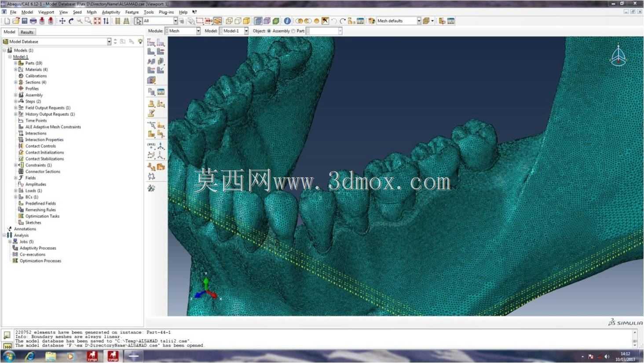This screenshot has width=644, height=363.
Task: Select the Magnify View tool
Action: [x=80, y=21]
